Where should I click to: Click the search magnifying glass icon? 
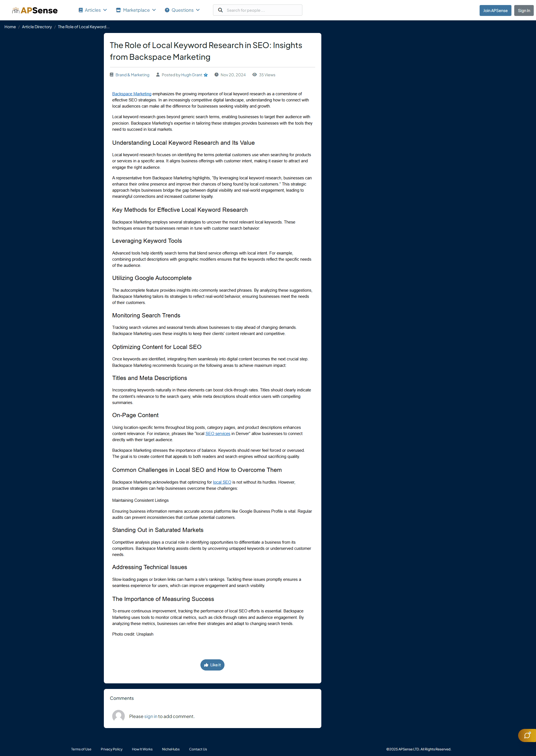tap(221, 10)
